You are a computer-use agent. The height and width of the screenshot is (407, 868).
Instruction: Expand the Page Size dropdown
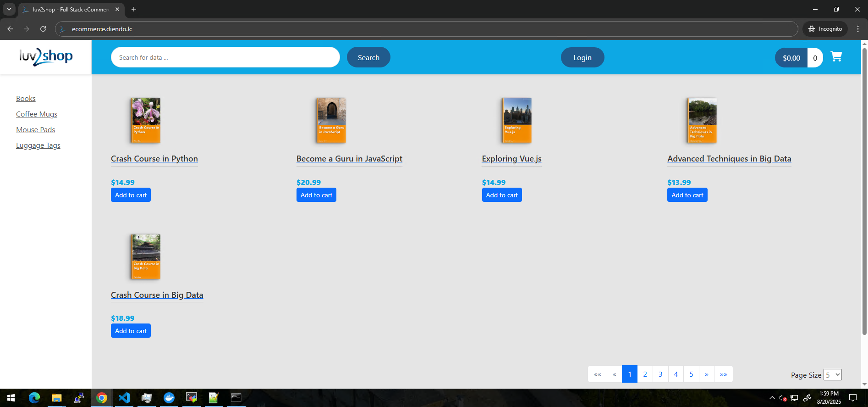tap(832, 375)
